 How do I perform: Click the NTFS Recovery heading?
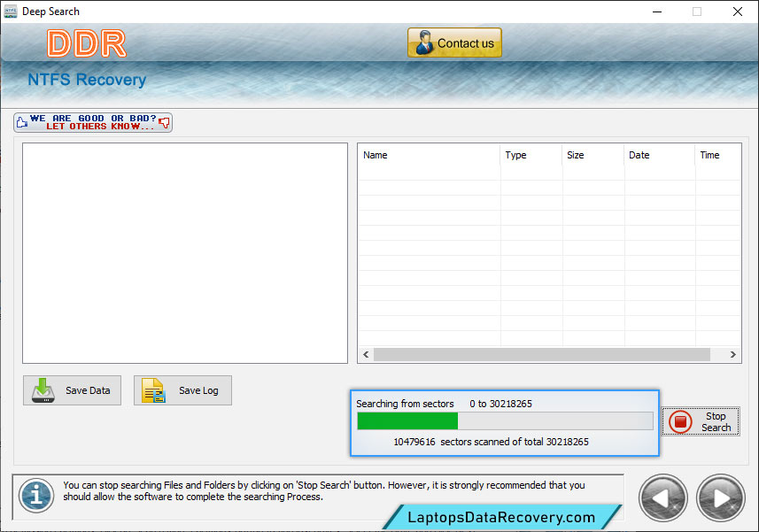pyautogui.click(x=87, y=80)
